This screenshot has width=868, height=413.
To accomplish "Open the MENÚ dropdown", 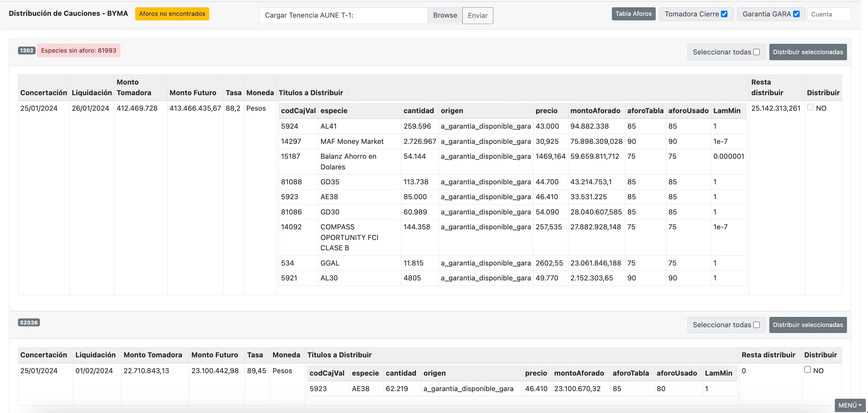I will pyautogui.click(x=850, y=405).
